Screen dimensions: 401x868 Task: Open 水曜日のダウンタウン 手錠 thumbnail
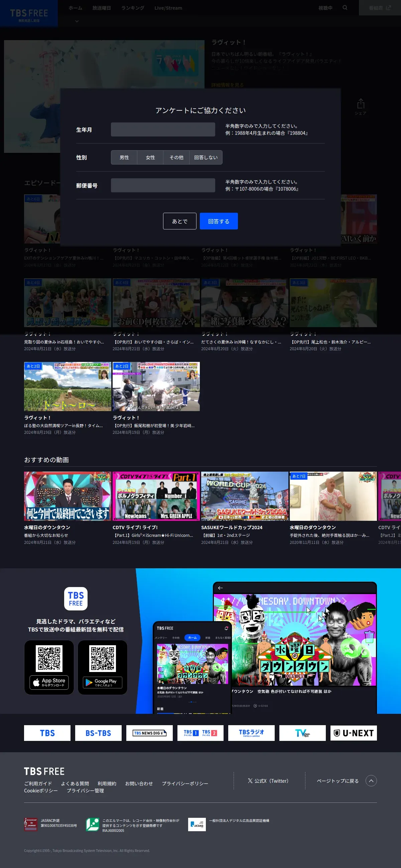click(x=333, y=496)
